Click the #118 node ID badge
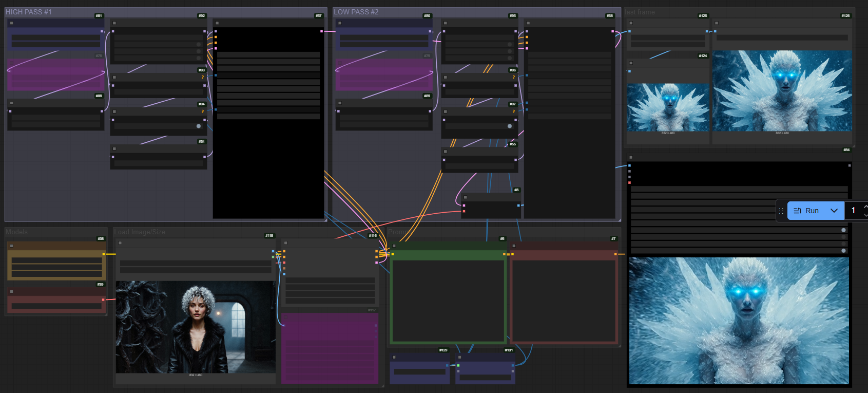 click(x=269, y=235)
